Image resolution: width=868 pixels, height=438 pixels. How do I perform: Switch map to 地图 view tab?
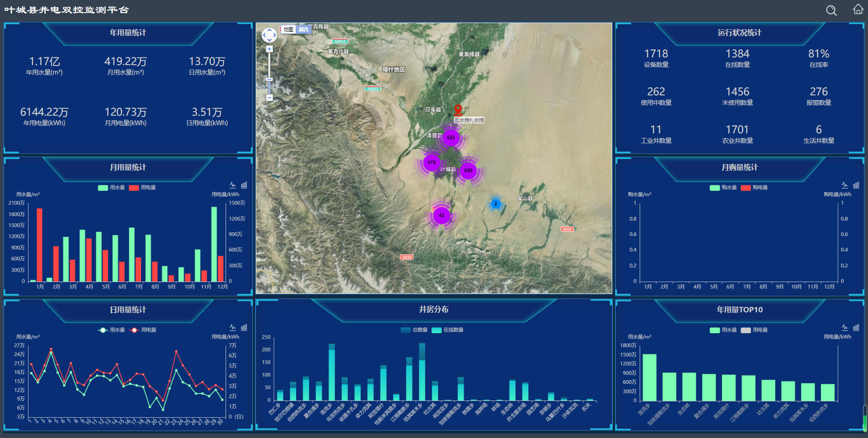point(288,29)
